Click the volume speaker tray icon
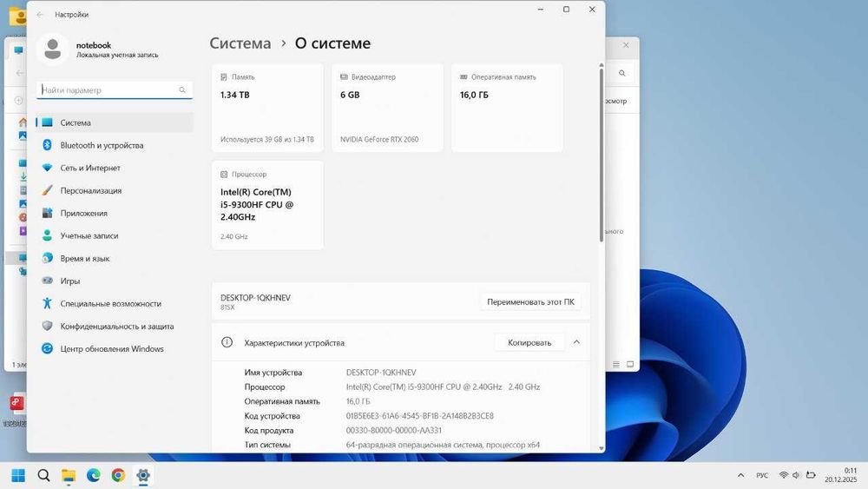This screenshot has width=868, height=489. [796, 475]
